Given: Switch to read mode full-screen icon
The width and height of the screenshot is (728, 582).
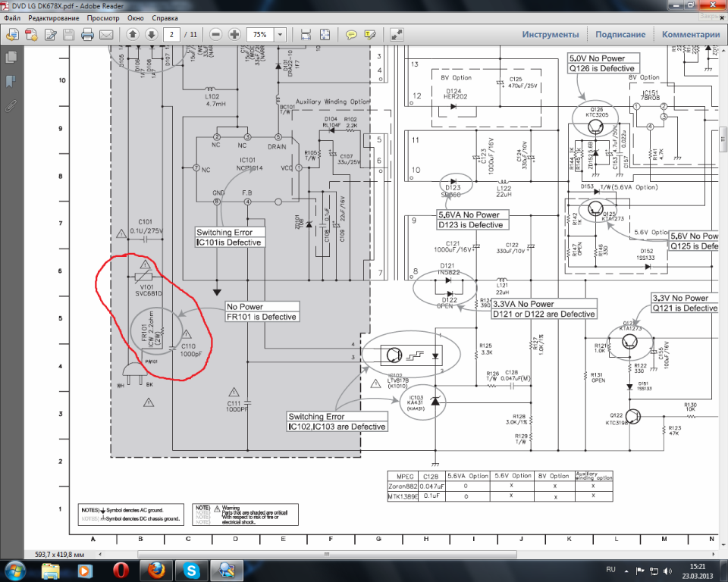Looking at the screenshot, I should click(397, 35).
